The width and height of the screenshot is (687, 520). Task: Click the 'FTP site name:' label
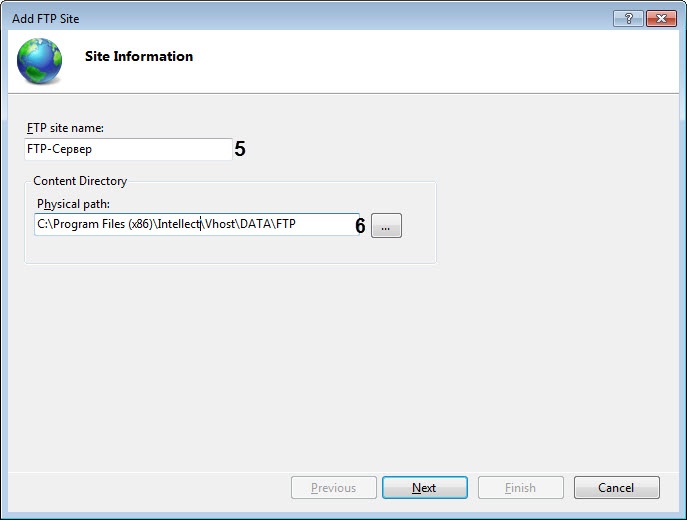(65, 128)
